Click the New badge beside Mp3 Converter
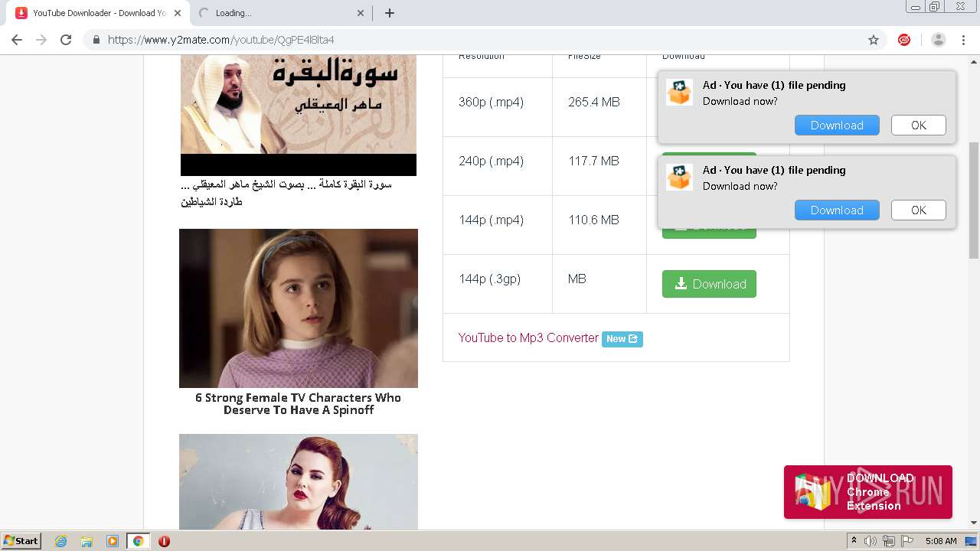 coord(622,339)
